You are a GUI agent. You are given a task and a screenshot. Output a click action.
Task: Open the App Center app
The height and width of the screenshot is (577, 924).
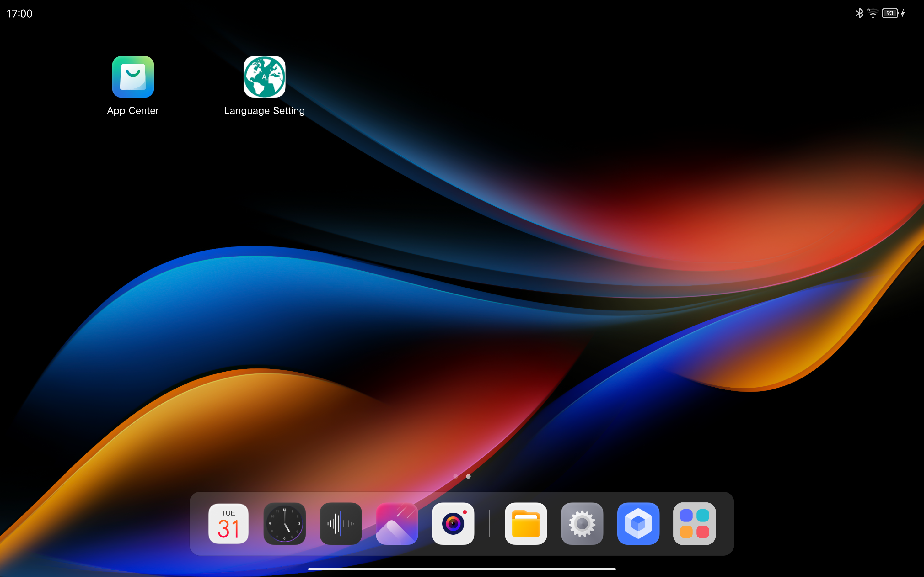point(133,77)
